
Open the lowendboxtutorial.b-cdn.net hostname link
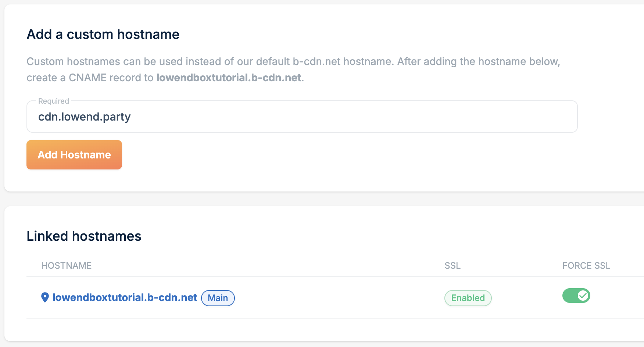(x=125, y=297)
